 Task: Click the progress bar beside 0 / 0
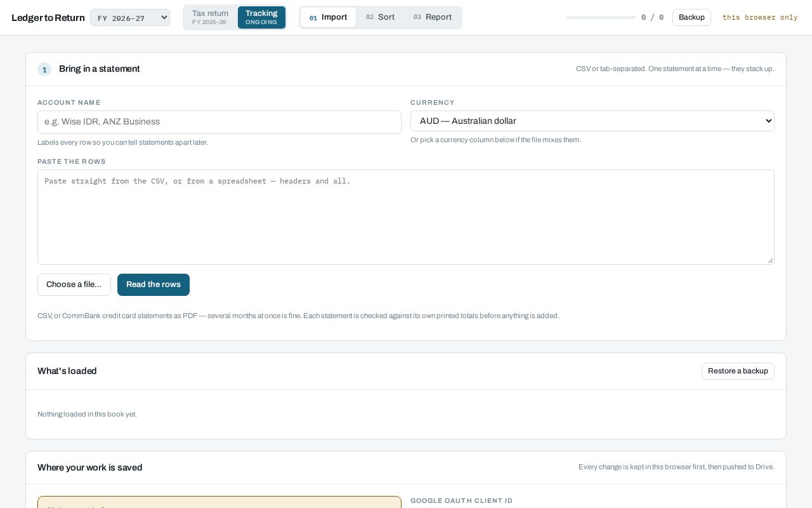pyautogui.click(x=600, y=18)
